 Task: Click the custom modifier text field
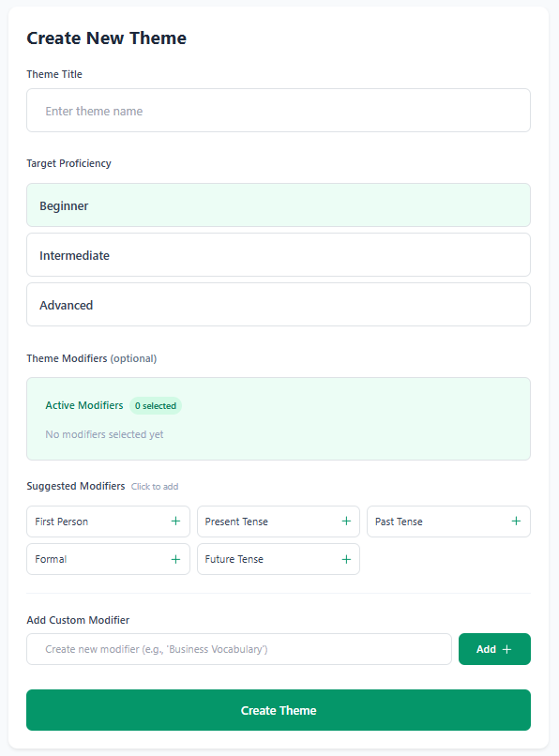(x=238, y=649)
